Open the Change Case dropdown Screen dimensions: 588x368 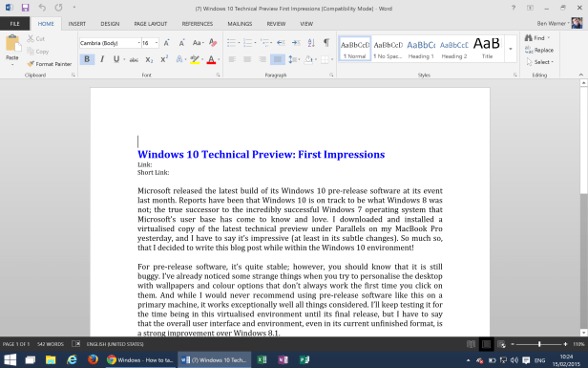tap(198, 43)
